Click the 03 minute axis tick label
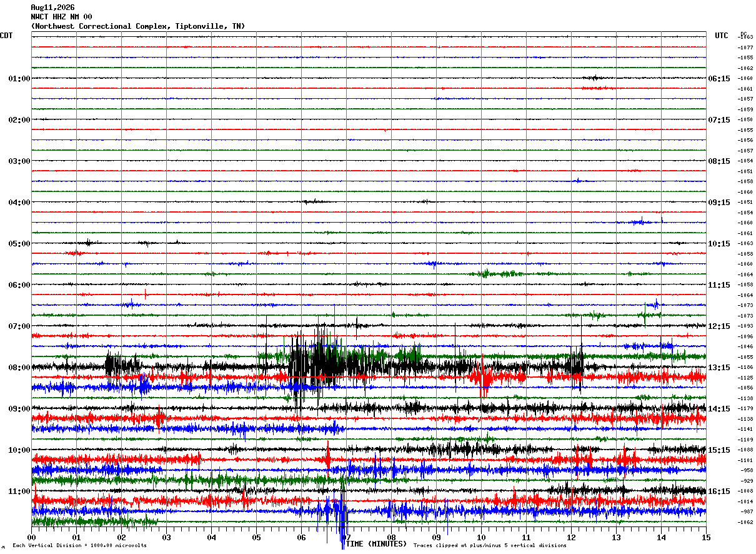The image size is (756, 554). [167, 538]
